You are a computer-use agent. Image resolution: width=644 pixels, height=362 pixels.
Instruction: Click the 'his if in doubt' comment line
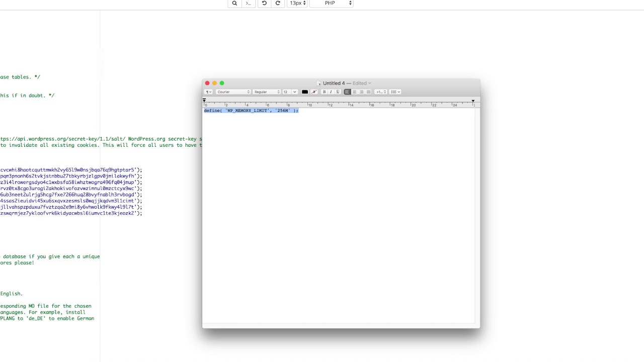(27, 96)
